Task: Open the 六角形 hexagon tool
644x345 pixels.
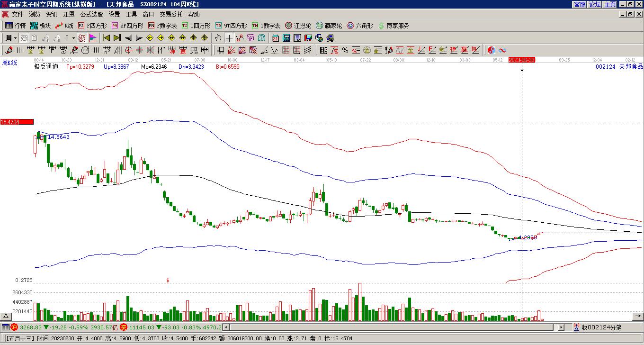Action: tap(360, 26)
